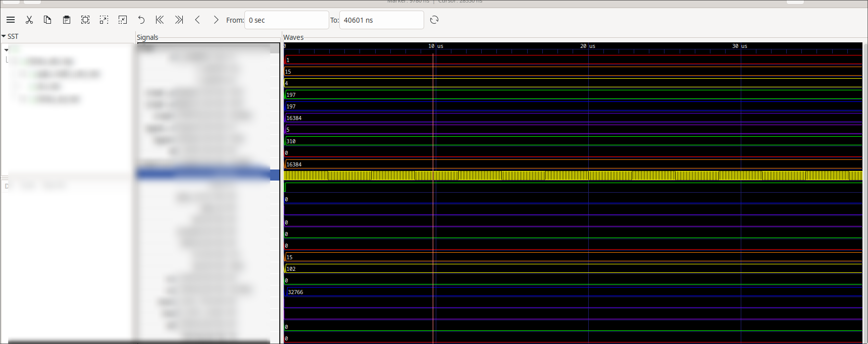Reload the waveform file
Viewport: 868px width, 344px height.
[x=434, y=20]
